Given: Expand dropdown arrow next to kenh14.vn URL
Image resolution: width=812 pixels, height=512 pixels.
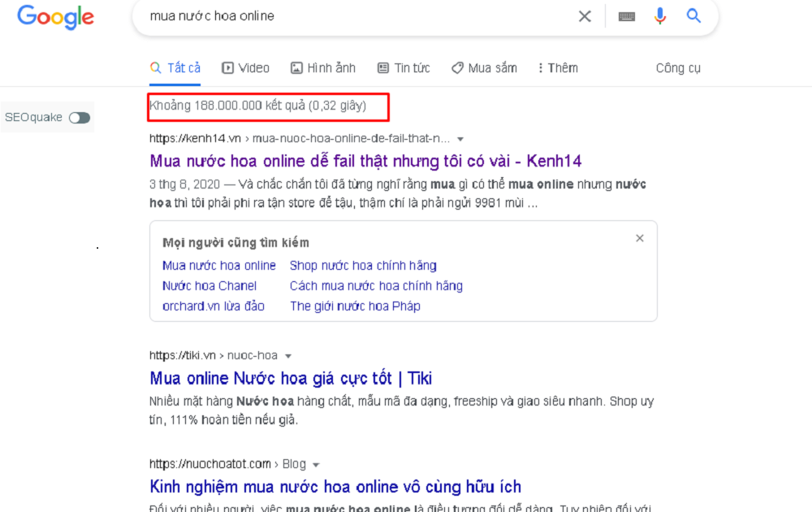Looking at the screenshot, I should click(x=460, y=139).
